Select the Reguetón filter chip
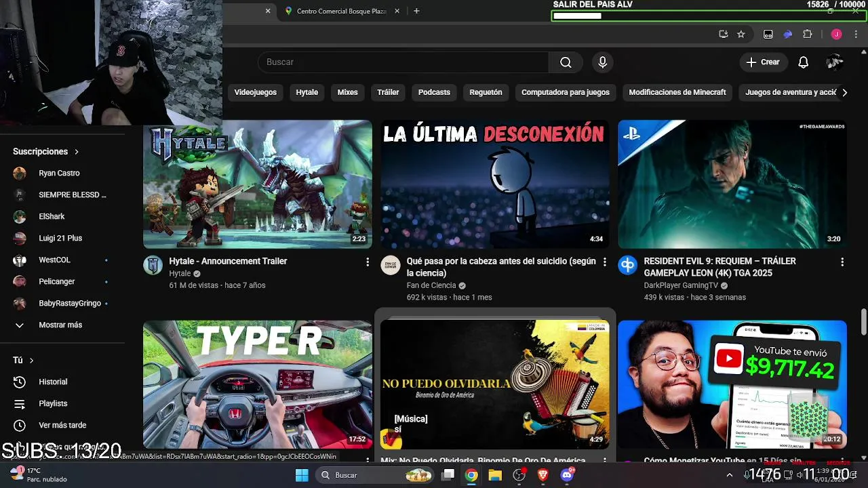The height and width of the screenshot is (488, 868). pos(486,92)
